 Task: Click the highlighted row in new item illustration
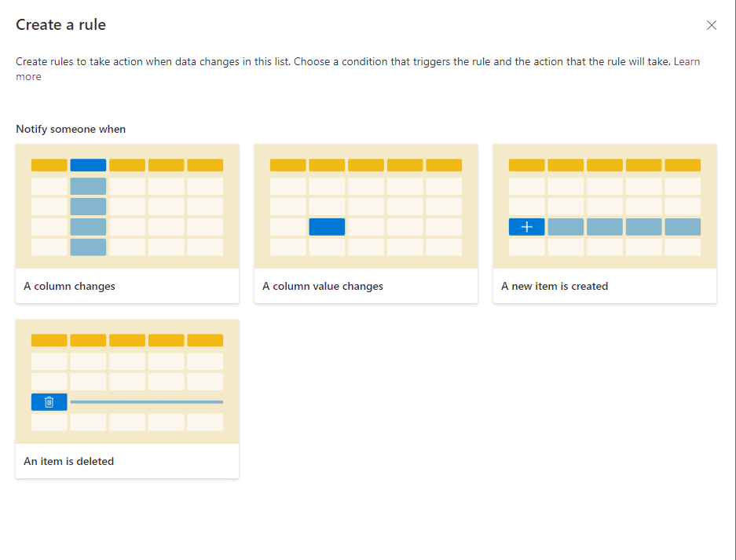[x=605, y=227]
